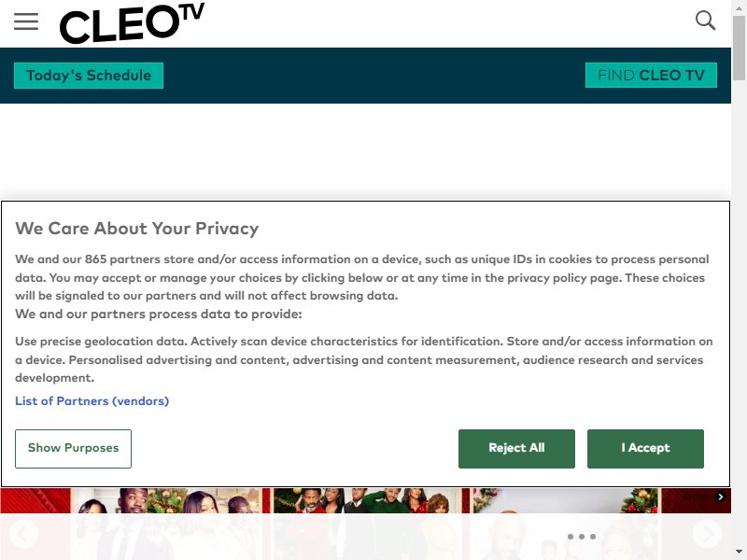
Task: Open the hamburger navigation menu
Action: coord(26,21)
